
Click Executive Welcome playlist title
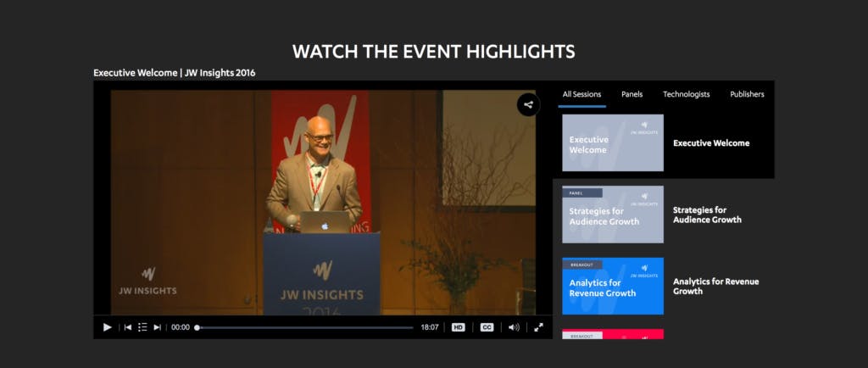[x=711, y=142]
